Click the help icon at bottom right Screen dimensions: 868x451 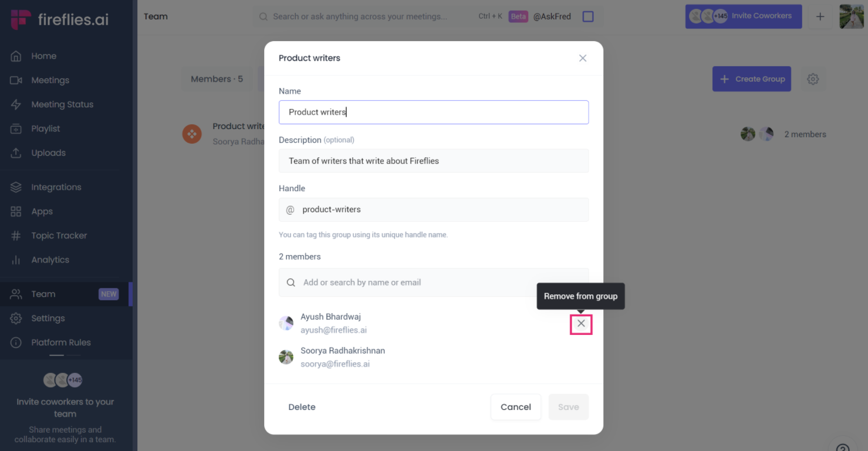(x=842, y=446)
